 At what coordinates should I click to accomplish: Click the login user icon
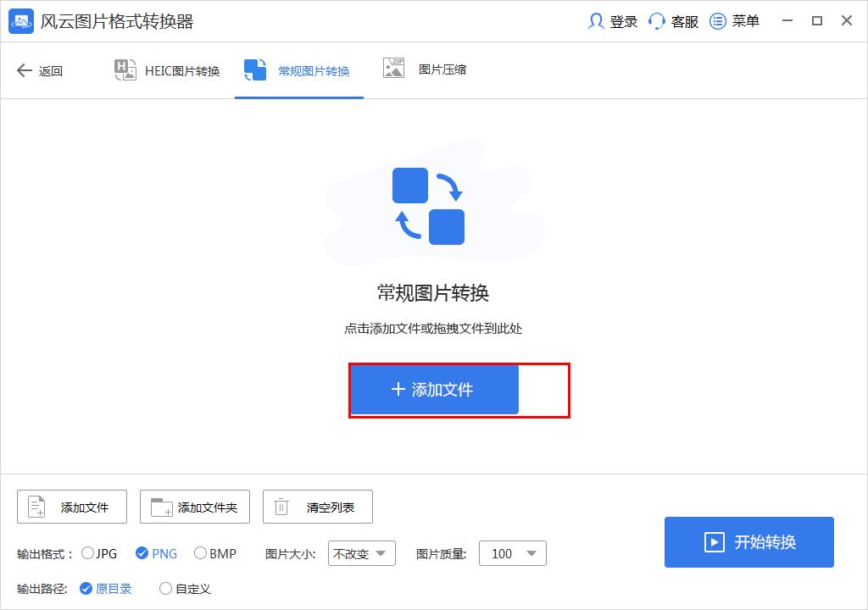[595, 21]
